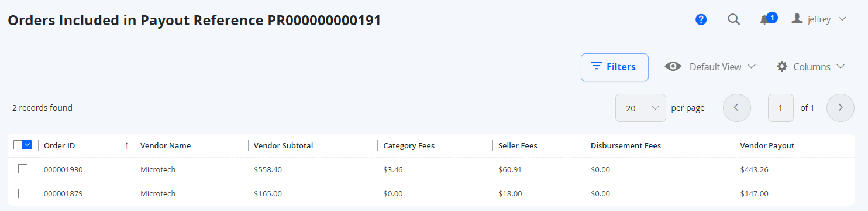Go to the previous page arrow
This screenshot has width=868, height=211.
[737, 108]
